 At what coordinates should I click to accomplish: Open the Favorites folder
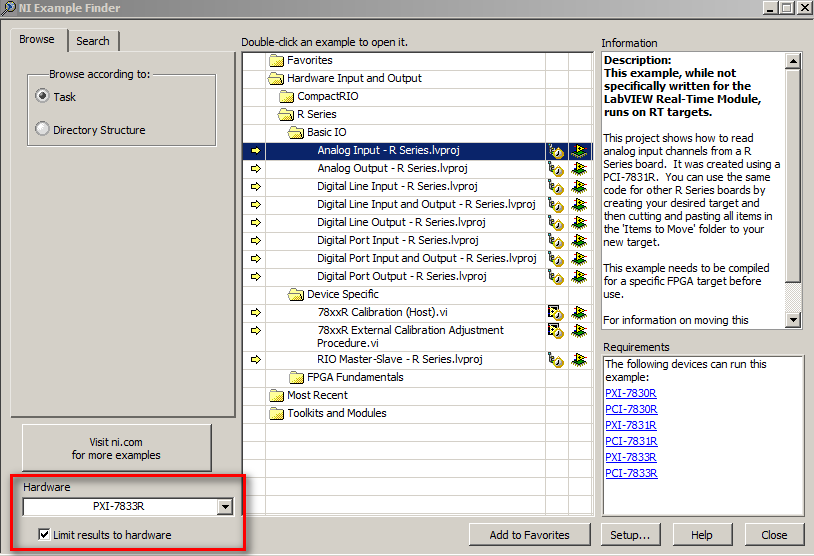(276, 60)
